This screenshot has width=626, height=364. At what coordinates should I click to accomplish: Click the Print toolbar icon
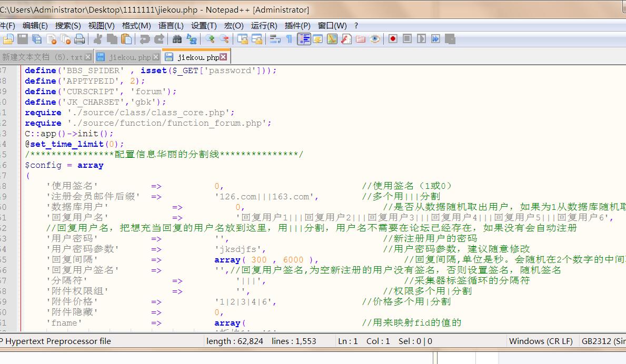coord(80,39)
